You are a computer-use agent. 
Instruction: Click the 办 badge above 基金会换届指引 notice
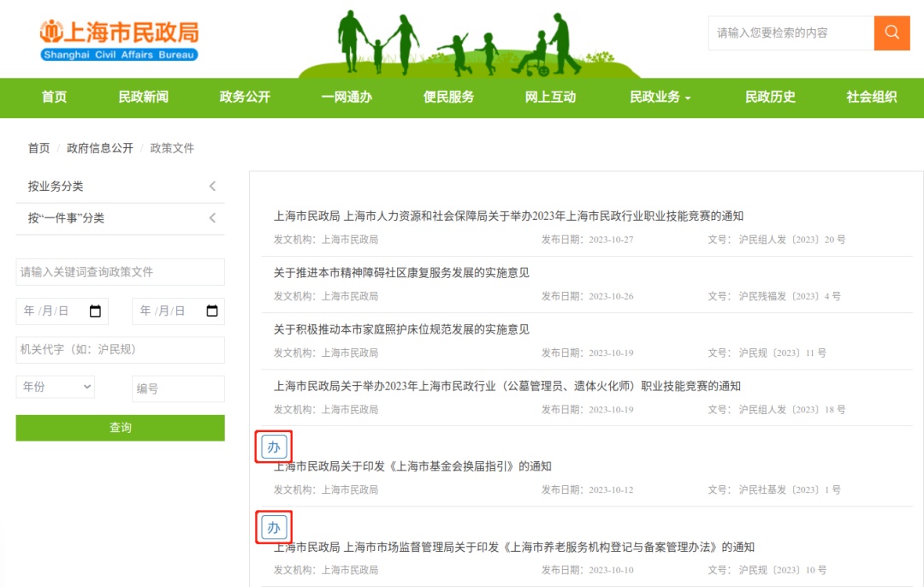(274, 447)
